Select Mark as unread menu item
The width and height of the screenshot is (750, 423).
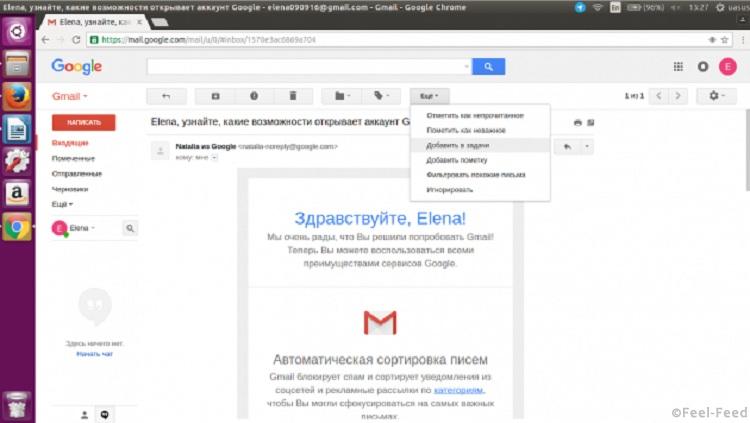point(480,115)
